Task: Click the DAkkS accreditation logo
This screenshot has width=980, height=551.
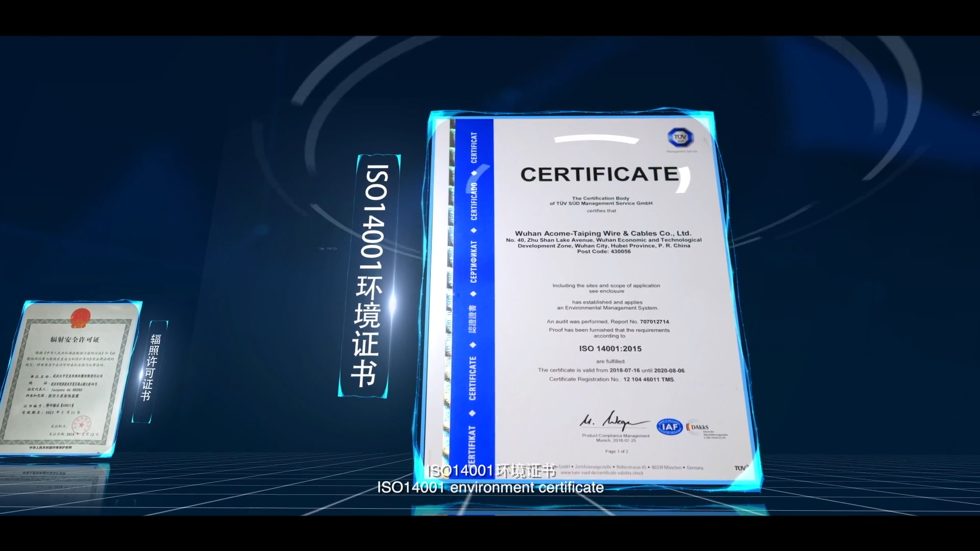Action: [699, 428]
